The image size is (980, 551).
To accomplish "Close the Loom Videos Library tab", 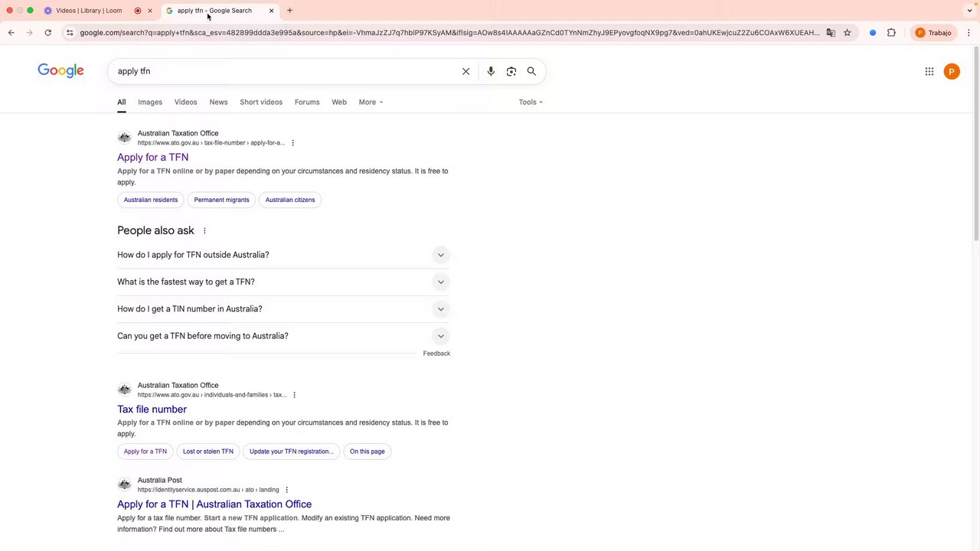I will point(150,11).
